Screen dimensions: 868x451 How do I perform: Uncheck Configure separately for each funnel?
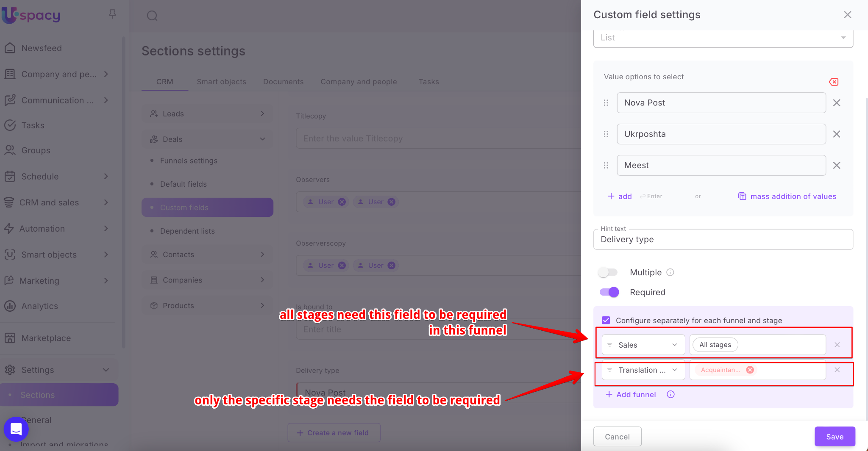[606, 320]
